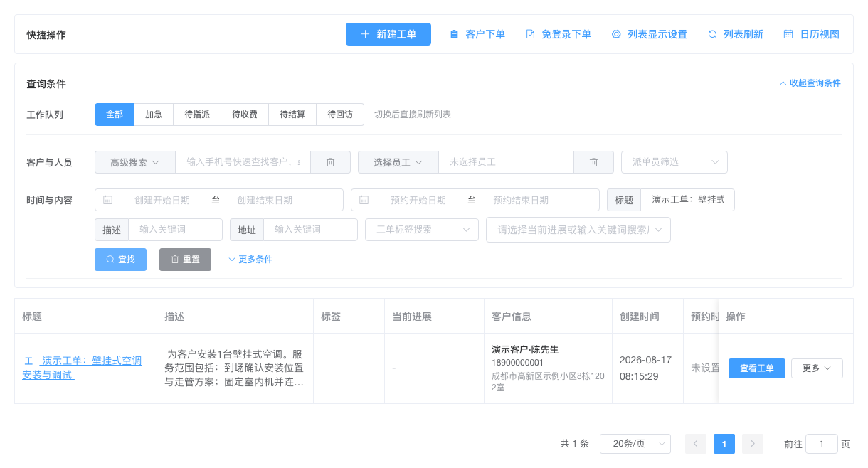Expand 更多条件
This screenshot has height=468, width=868.
(250, 260)
